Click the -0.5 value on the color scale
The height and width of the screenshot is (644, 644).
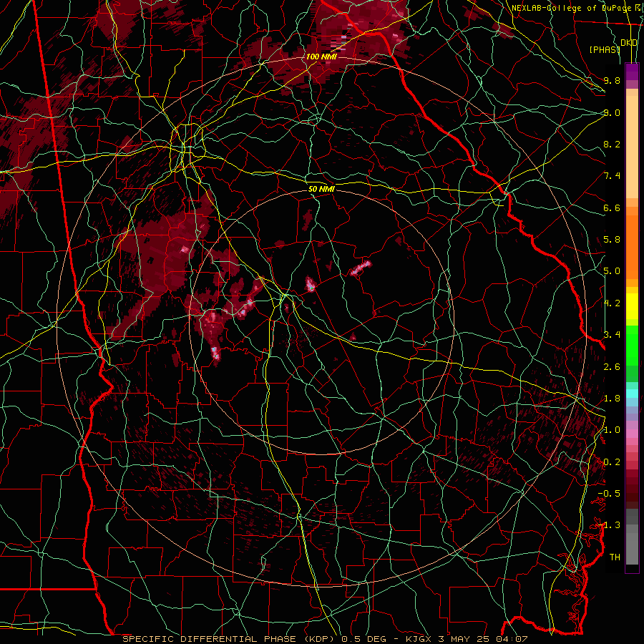(x=609, y=494)
